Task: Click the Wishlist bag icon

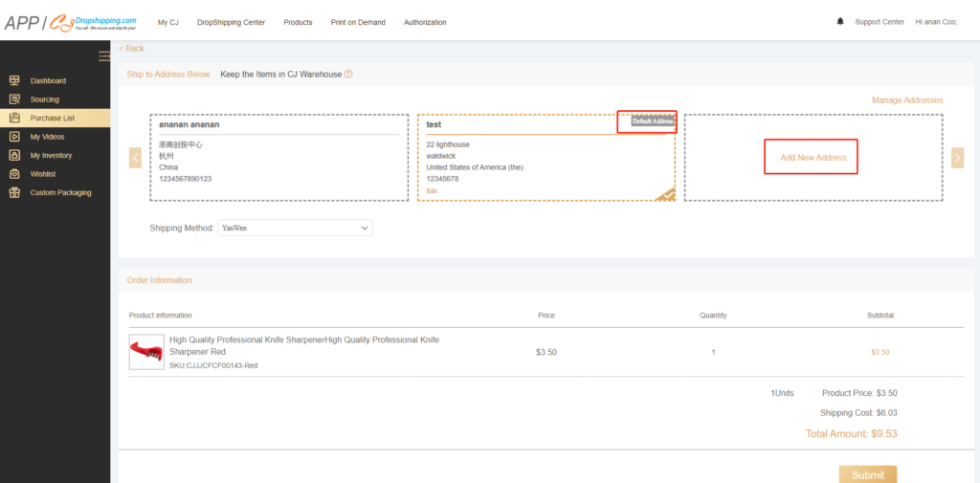Action: [13, 174]
